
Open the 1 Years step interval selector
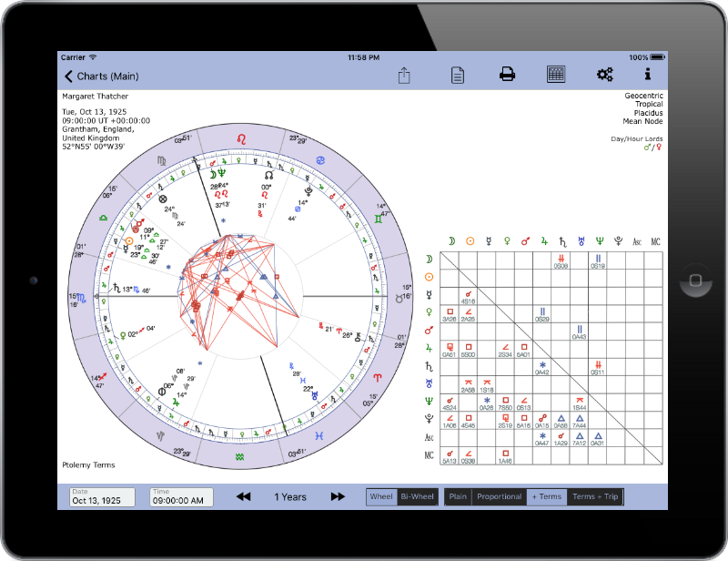(x=290, y=497)
